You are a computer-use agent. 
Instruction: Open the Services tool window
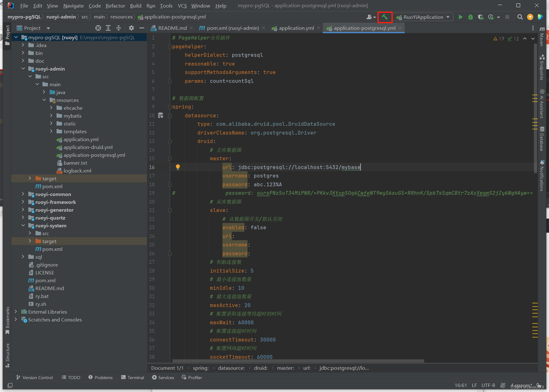tap(163, 378)
